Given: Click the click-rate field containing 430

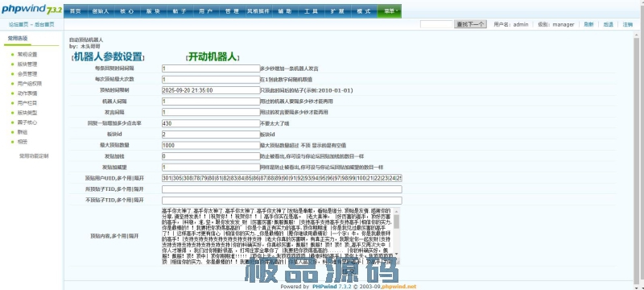Looking at the screenshot, I should (x=211, y=123).
